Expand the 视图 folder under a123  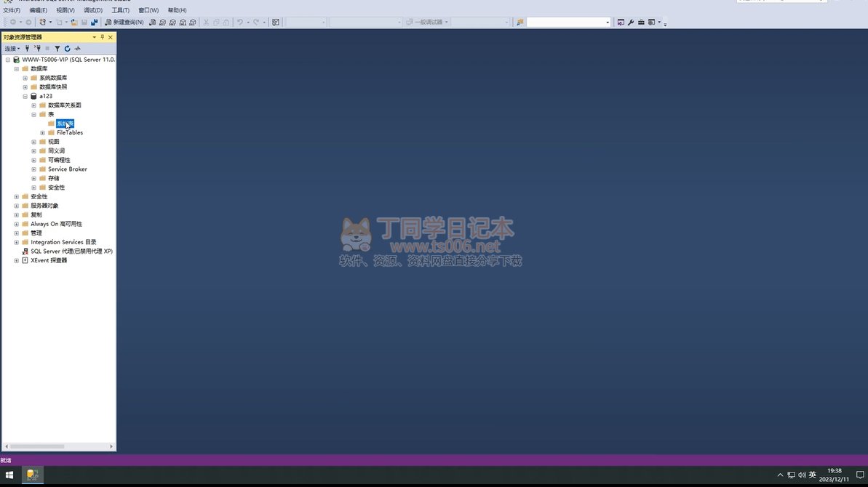point(33,142)
